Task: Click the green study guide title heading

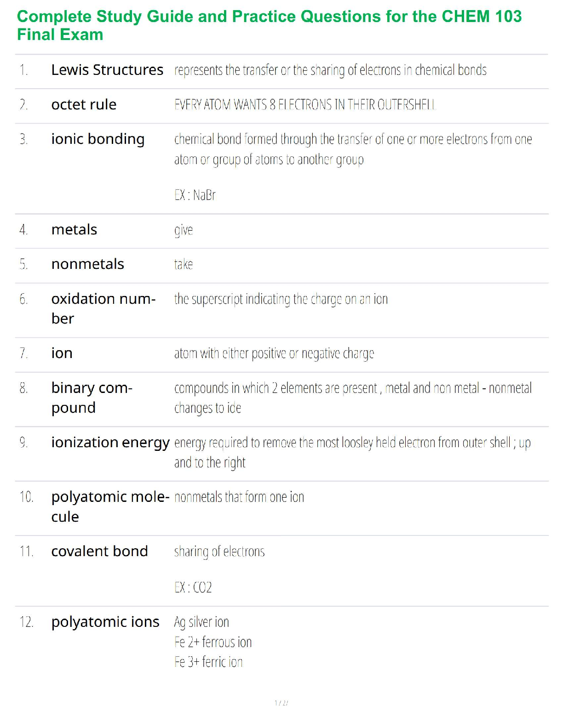Action: tap(269, 25)
